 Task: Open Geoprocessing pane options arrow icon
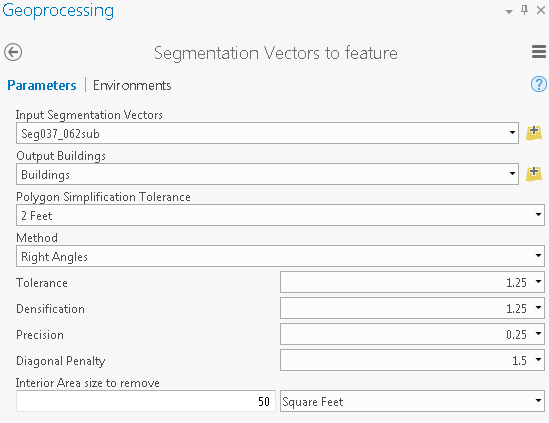(x=509, y=12)
